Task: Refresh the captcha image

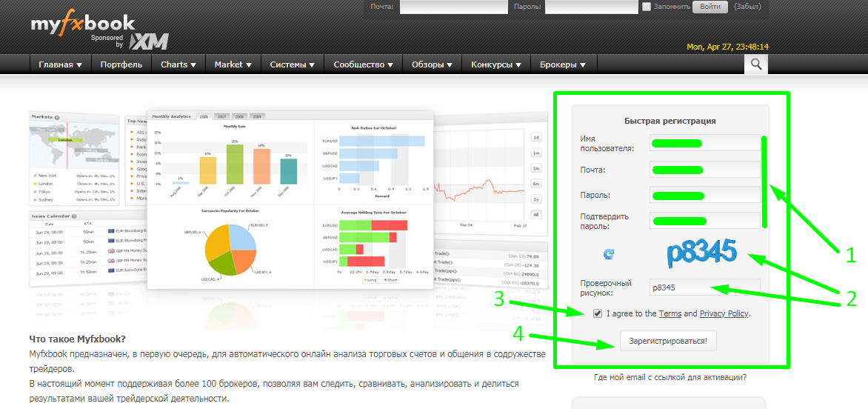Action: [x=608, y=254]
